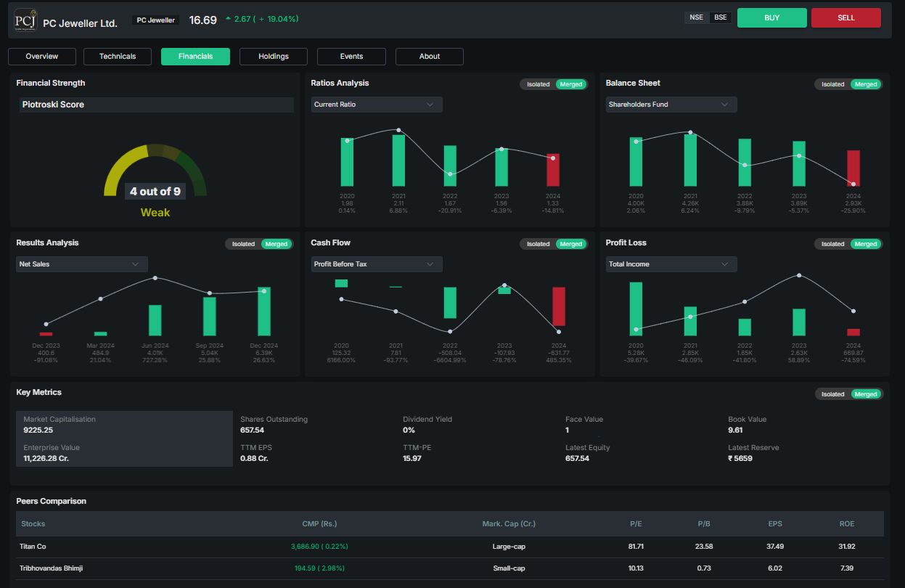Open the Technicals tab
905x588 pixels.
118,57
